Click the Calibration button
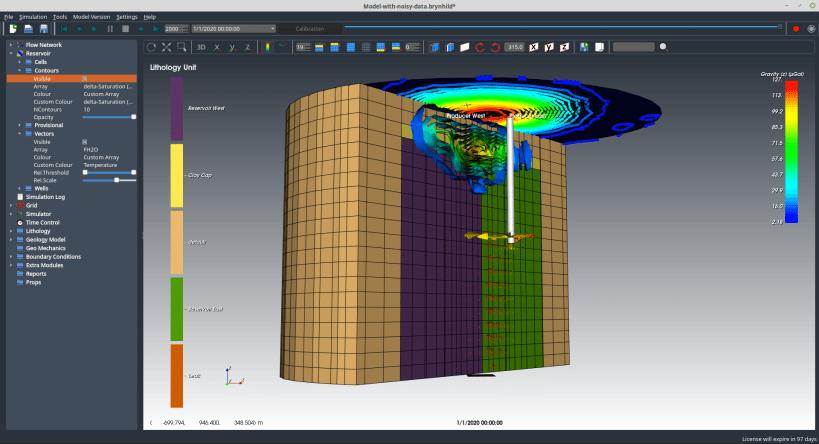Image resolution: width=819 pixels, height=444 pixels. pyautogui.click(x=310, y=29)
